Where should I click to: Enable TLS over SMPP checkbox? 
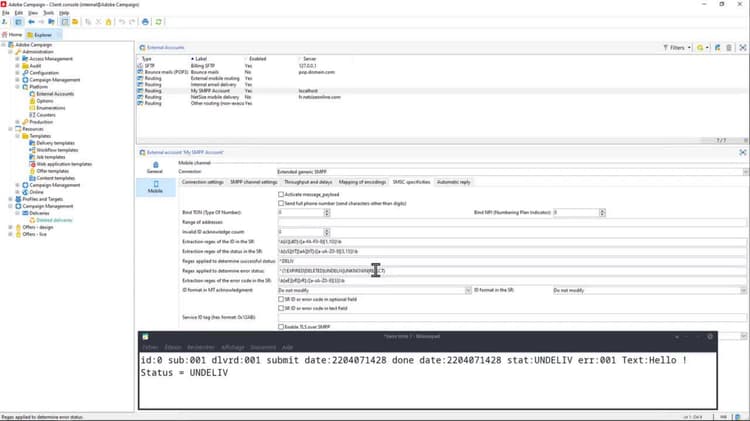click(281, 327)
